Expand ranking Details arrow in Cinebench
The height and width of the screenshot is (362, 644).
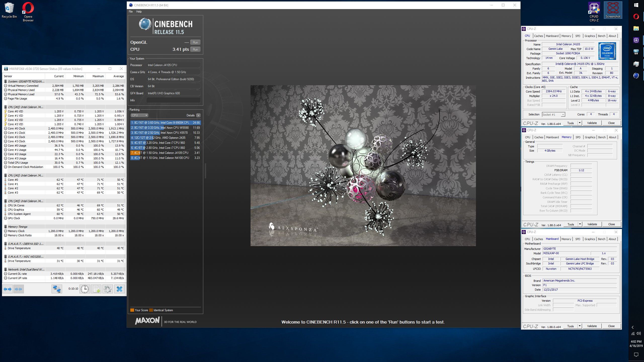(x=198, y=115)
